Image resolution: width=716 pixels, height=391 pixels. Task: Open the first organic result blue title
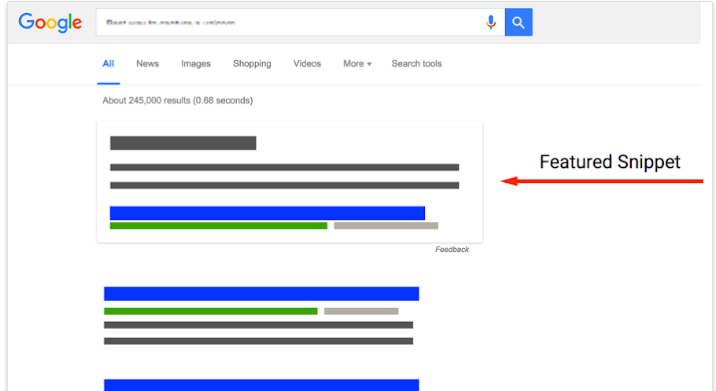pos(261,294)
